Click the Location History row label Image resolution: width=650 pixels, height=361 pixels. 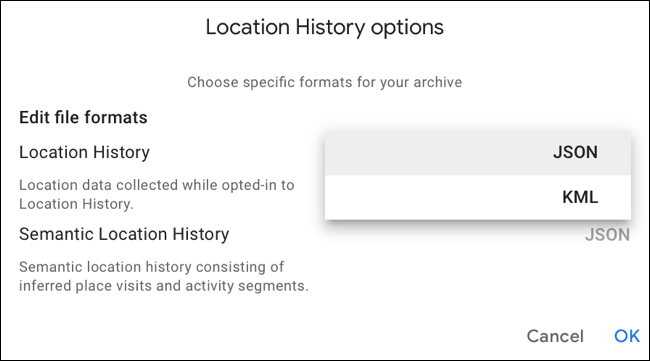point(84,153)
